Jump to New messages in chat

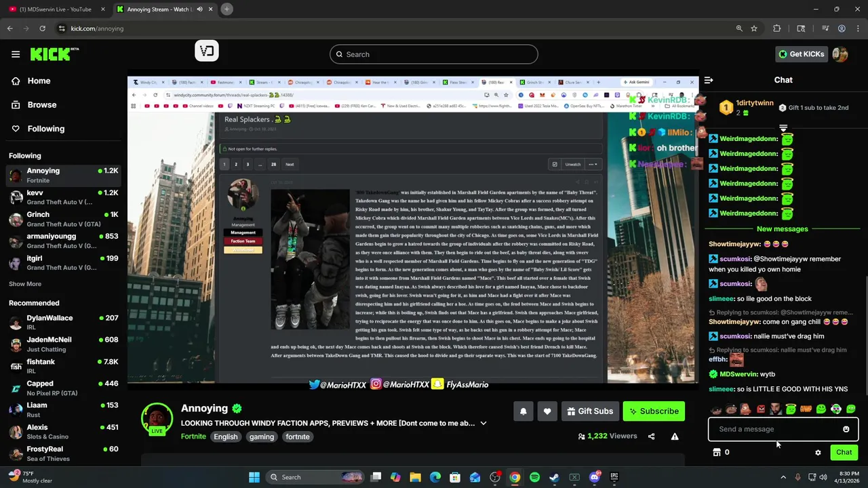pos(782,229)
